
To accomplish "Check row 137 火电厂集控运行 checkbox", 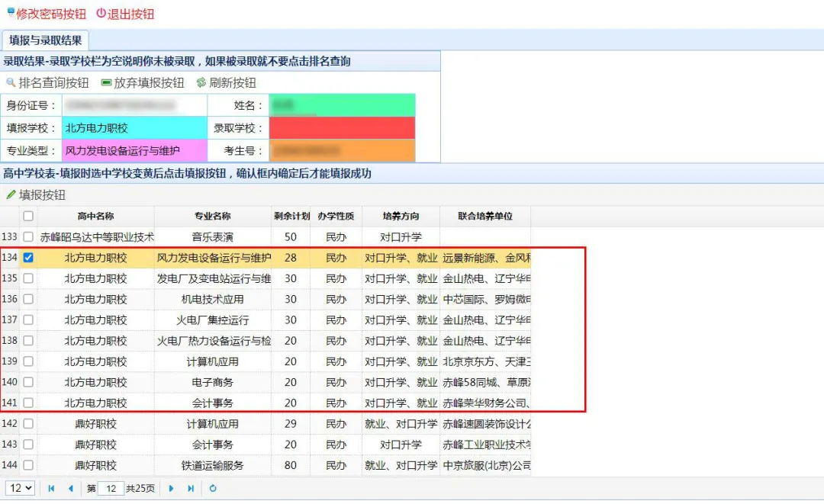I will click(28, 319).
